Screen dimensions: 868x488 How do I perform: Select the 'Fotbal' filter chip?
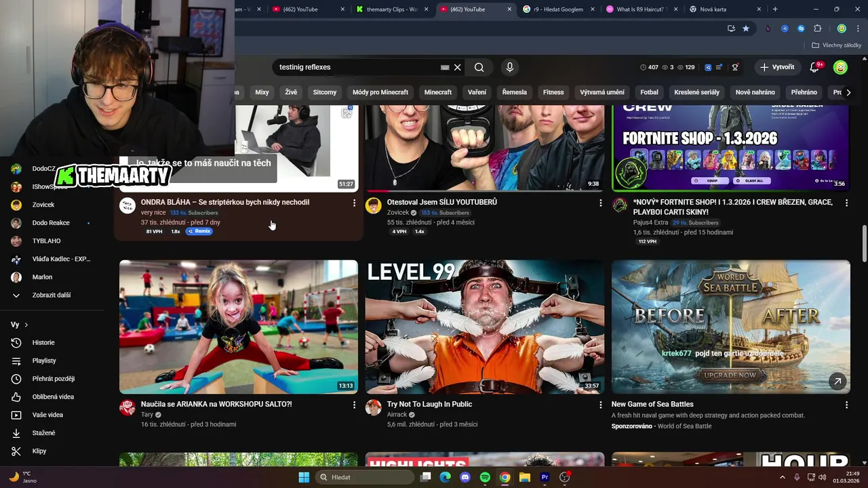click(x=649, y=92)
